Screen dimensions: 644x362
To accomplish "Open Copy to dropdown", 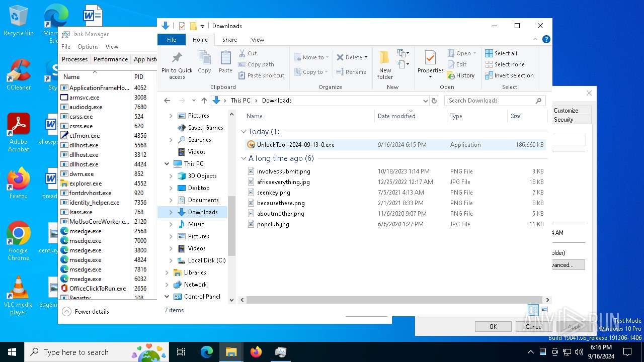I will pos(311,72).
